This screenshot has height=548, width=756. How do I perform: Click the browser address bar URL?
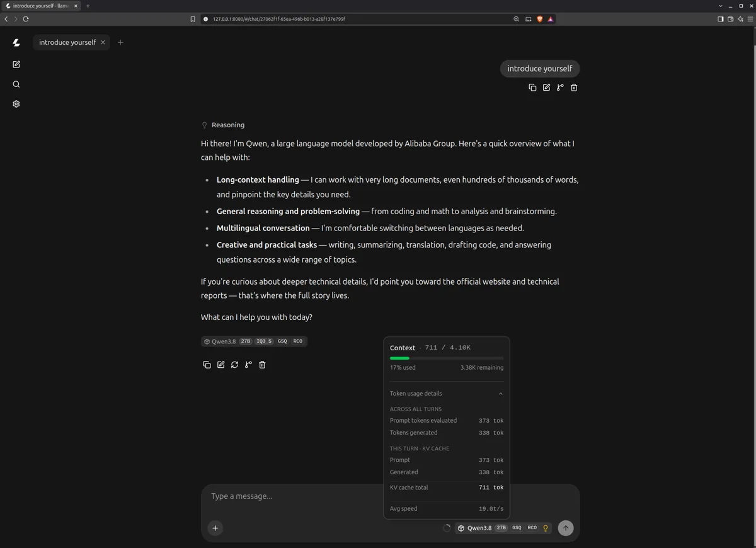point(279,19)
